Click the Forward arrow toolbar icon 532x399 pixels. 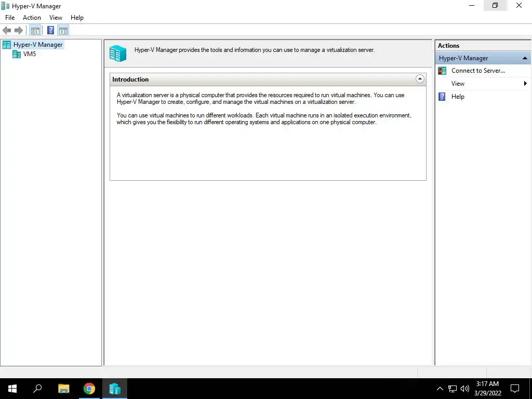19,31
